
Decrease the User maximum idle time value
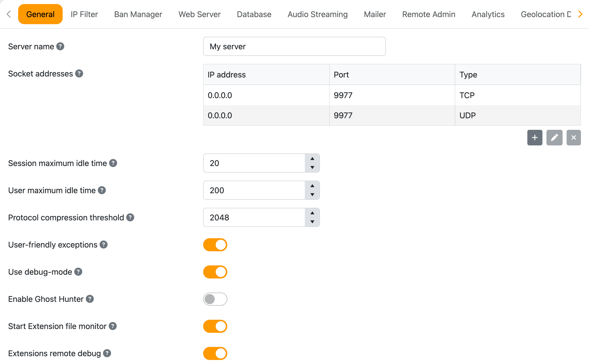coord(312,195)
